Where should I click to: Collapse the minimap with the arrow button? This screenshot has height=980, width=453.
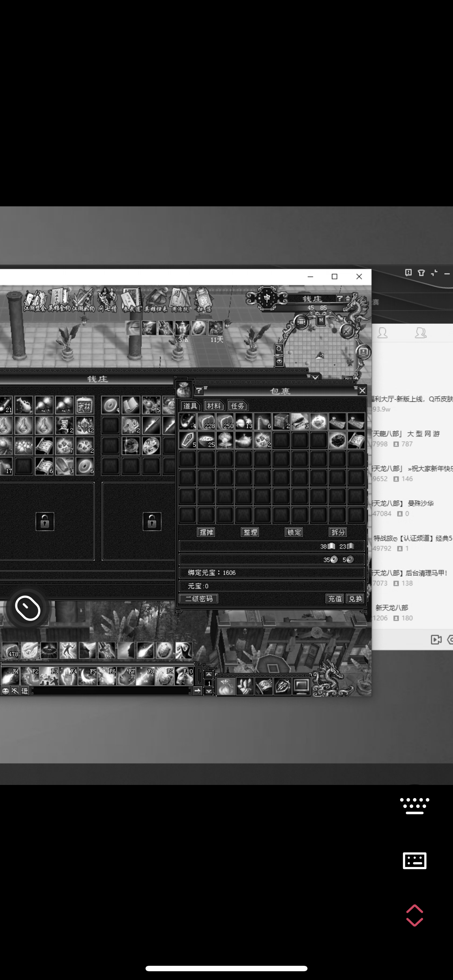click(x=348, y=299)
